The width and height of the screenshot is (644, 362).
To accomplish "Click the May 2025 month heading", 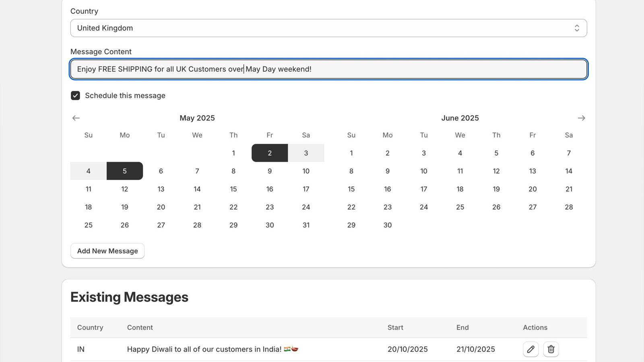I will click(x=197, y=118).
